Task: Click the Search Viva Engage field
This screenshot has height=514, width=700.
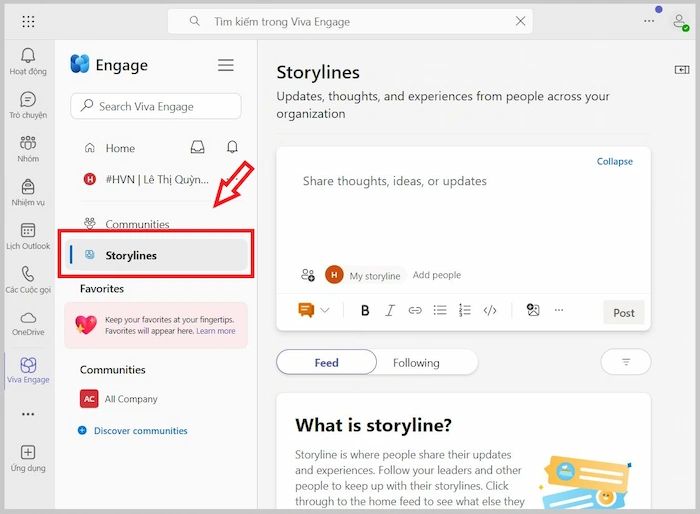Action: coord(156,106)
